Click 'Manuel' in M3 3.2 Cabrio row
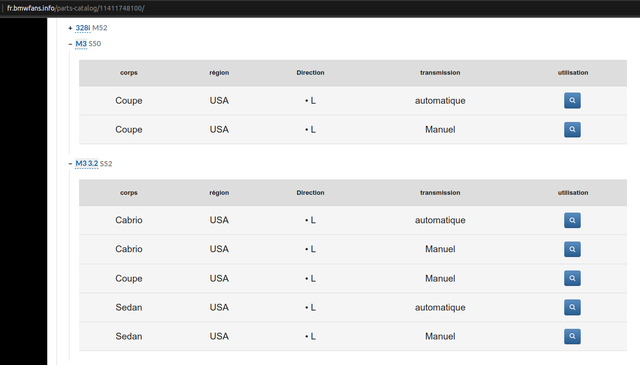This screenshot has height=365, width=640. pyautogui.click(x=440, y=249)
